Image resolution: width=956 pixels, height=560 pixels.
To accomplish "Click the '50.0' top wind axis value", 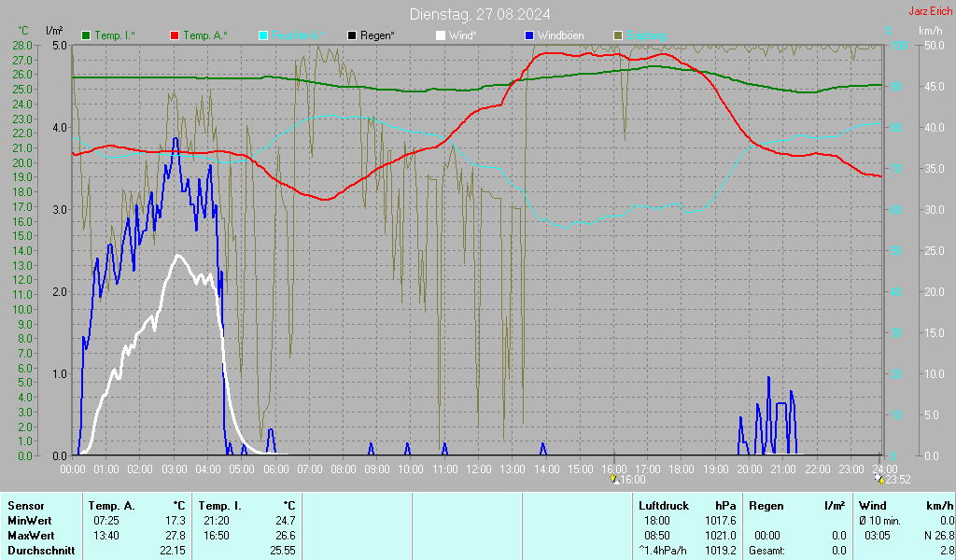I will pos(935,46).
